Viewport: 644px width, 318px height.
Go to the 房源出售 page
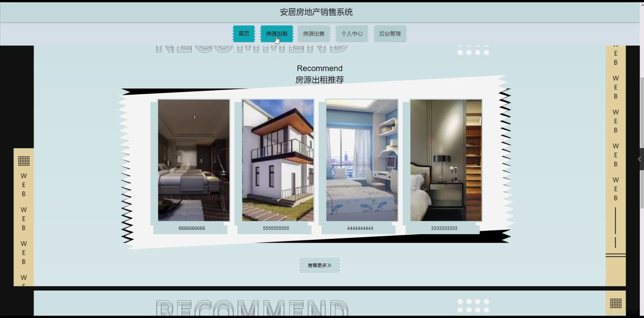[x=313, y=34]
